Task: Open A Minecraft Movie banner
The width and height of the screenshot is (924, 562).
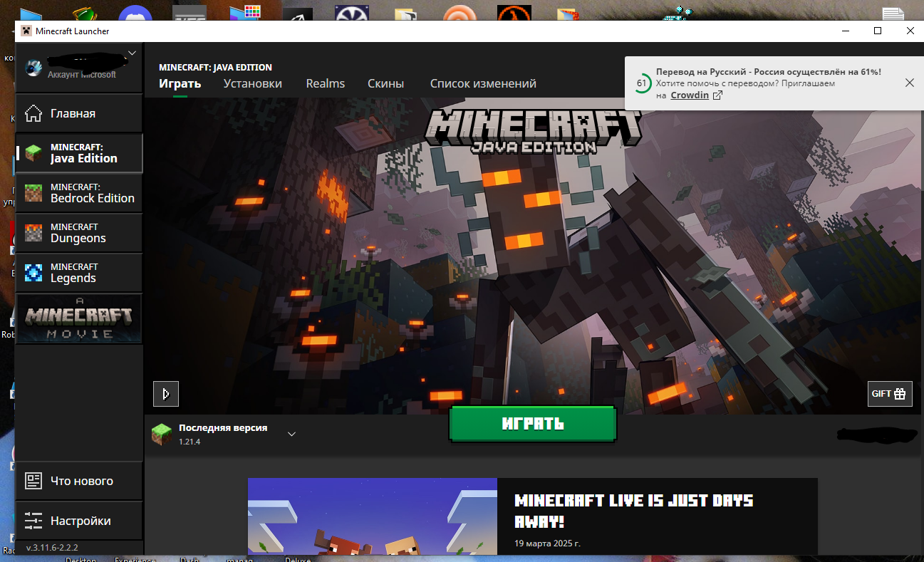Action: point(79,318)
